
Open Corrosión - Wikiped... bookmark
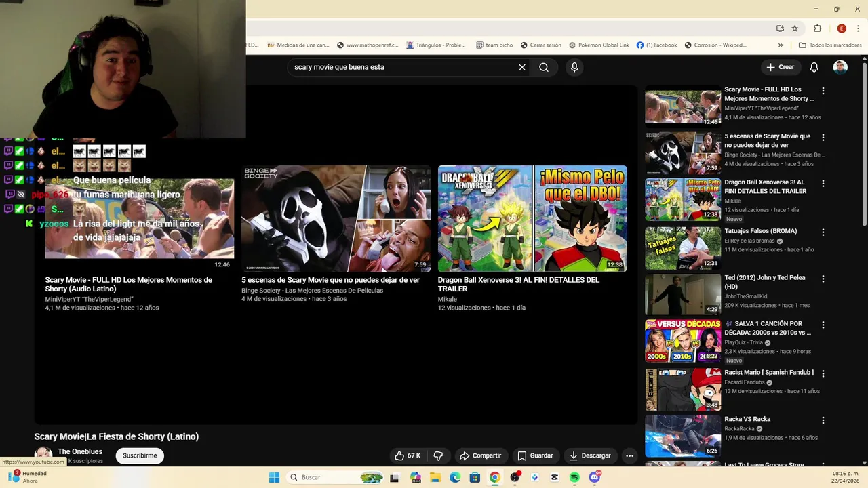point(715,45)
